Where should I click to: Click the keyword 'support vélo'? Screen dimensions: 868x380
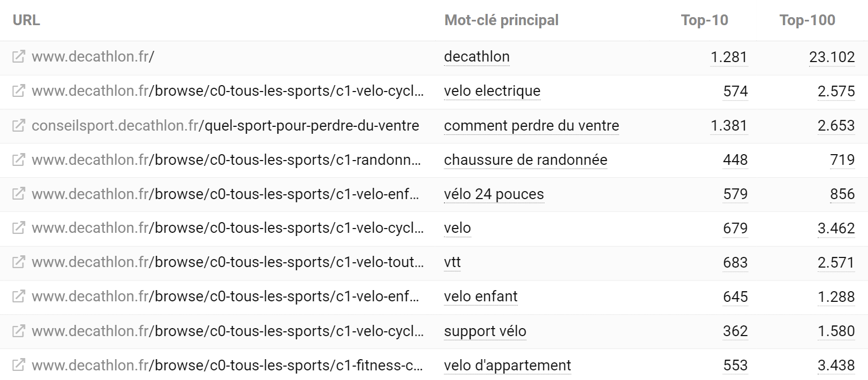pos(485,331)
